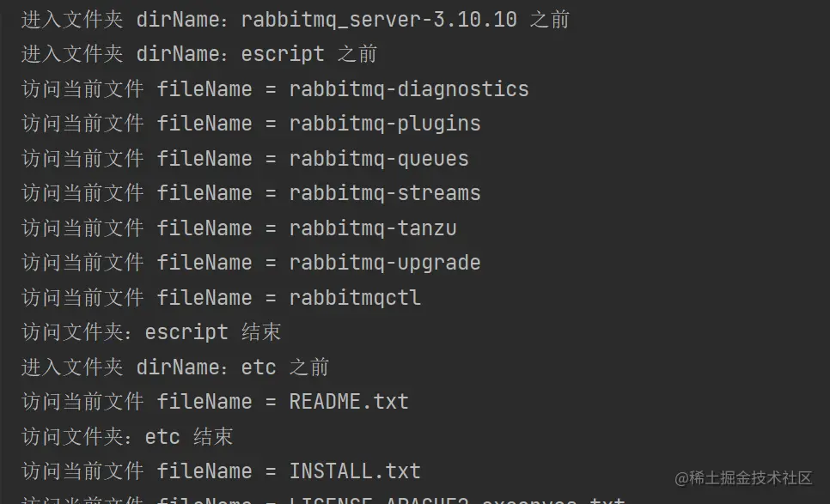Click the rabbitmq_server-3.10.10 directory line
This screenshot has height=504, width=830.
296,20
